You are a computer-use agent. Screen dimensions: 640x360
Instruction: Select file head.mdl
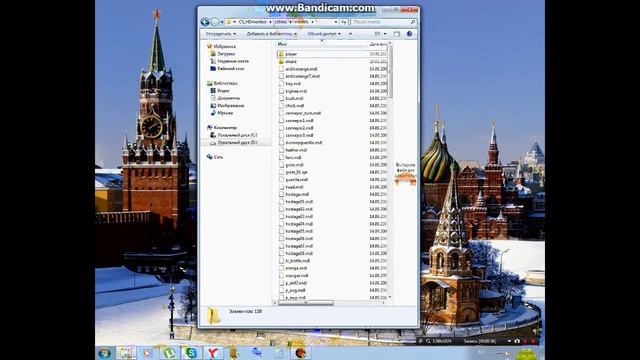(x=294, y=187)
